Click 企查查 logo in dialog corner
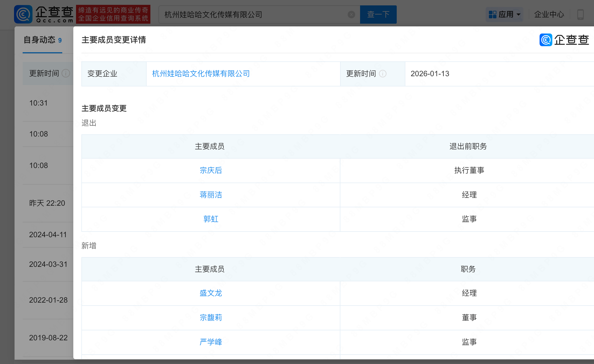This screenshot has width=594, height=364. (x=564, y=40)
